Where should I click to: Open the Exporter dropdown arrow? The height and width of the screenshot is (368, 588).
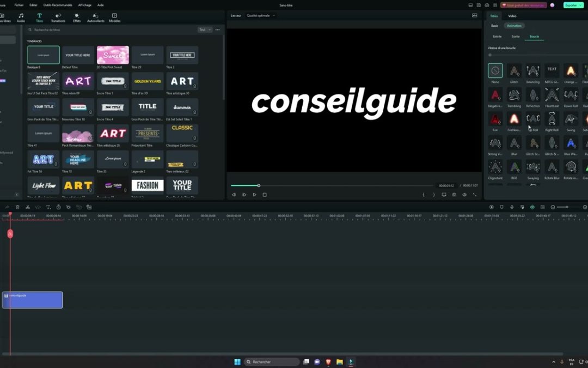tap(580, 5)
